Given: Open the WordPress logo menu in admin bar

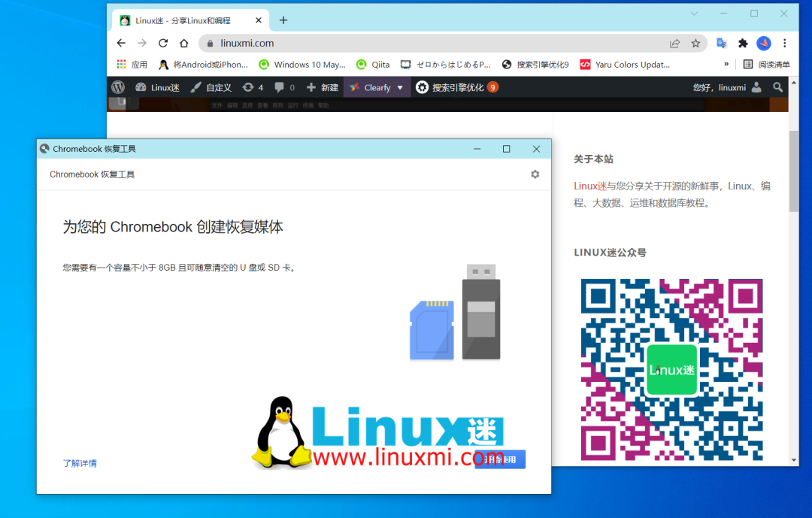Looking at the screenshot, I should pyautogui.click(x=118, y=86).
